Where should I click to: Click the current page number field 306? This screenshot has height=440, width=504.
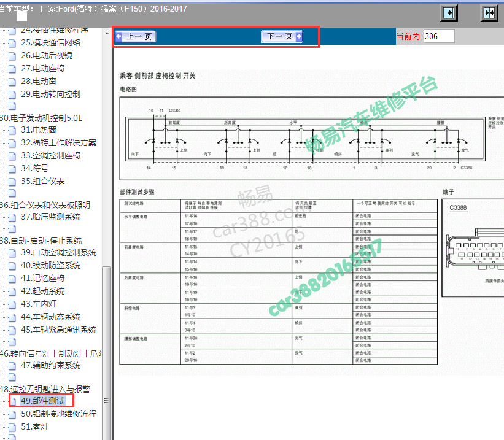point(439,36)
